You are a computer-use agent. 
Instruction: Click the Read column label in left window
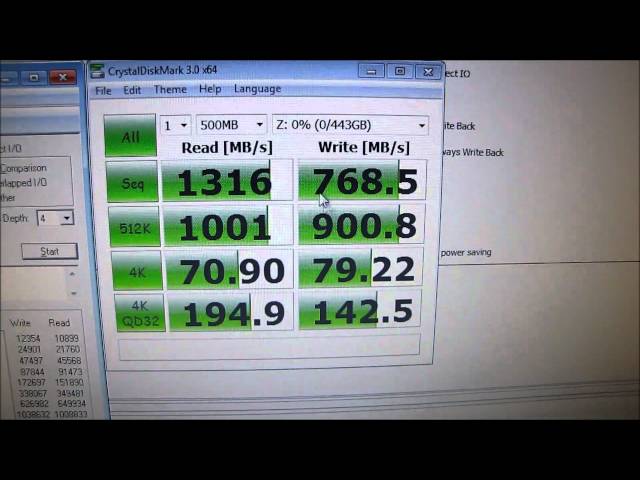click(x=59, y=322)
